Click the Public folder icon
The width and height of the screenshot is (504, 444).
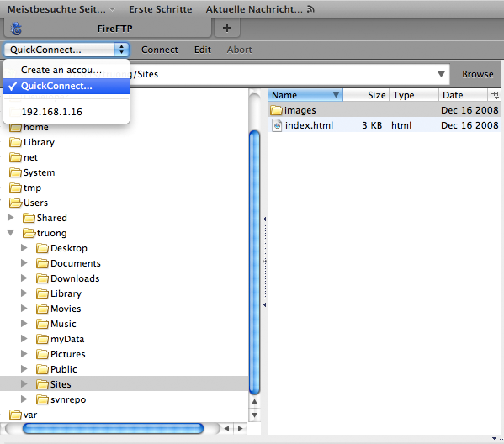pos(42,369)
